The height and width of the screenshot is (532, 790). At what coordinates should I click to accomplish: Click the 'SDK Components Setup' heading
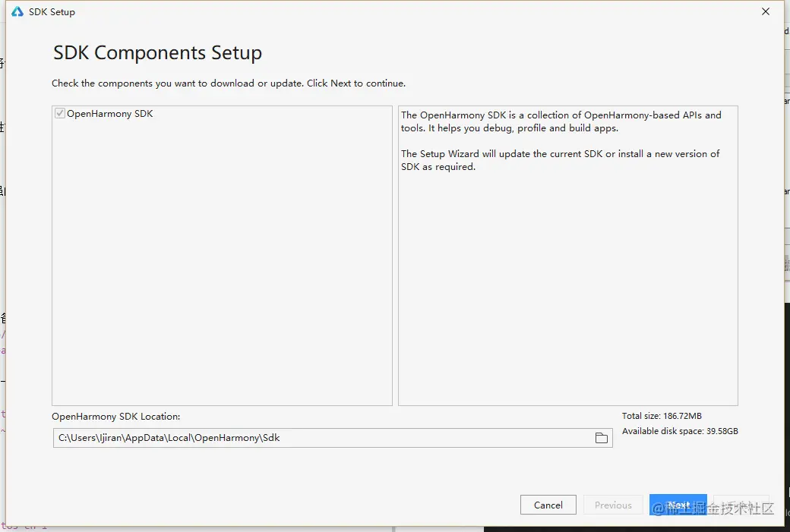pos(158,53)
